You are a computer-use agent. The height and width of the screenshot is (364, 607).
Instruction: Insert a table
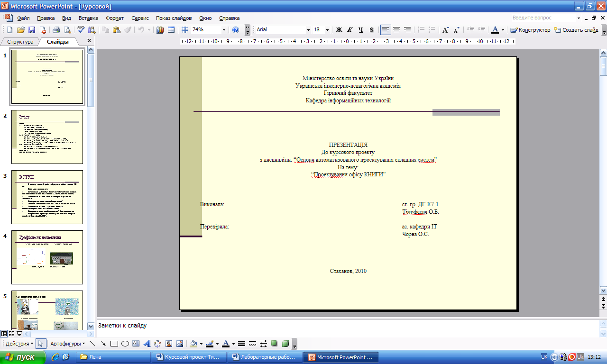(x=171, y=30)
